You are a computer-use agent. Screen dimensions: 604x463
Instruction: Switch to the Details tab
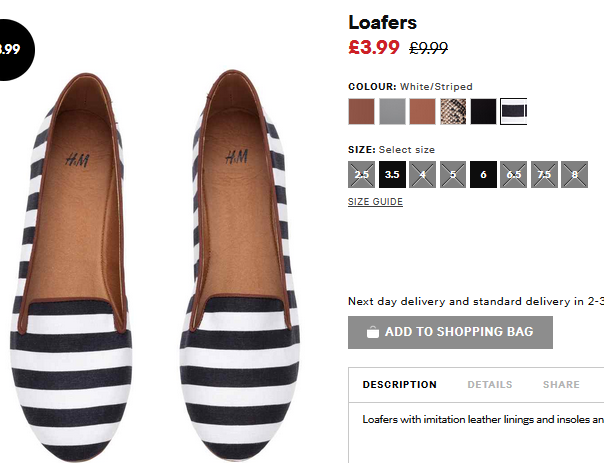click(490, 384)
